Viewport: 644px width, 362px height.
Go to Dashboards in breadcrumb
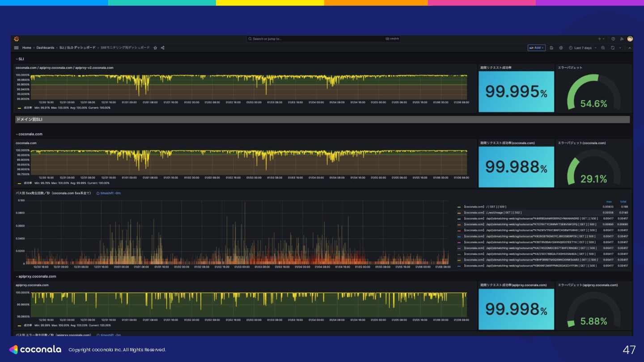pyautogui.click(x=45, y=48)
